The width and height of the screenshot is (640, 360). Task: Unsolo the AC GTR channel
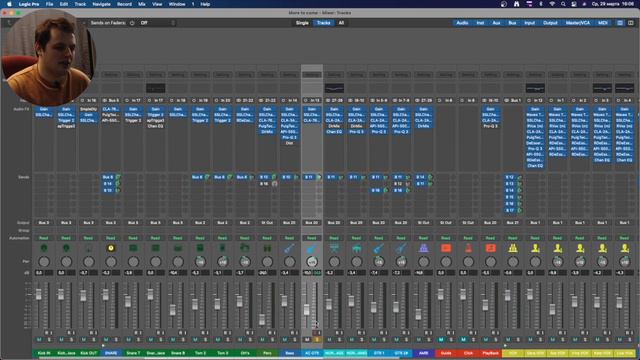pyautogui.click(x=317, y=340)
